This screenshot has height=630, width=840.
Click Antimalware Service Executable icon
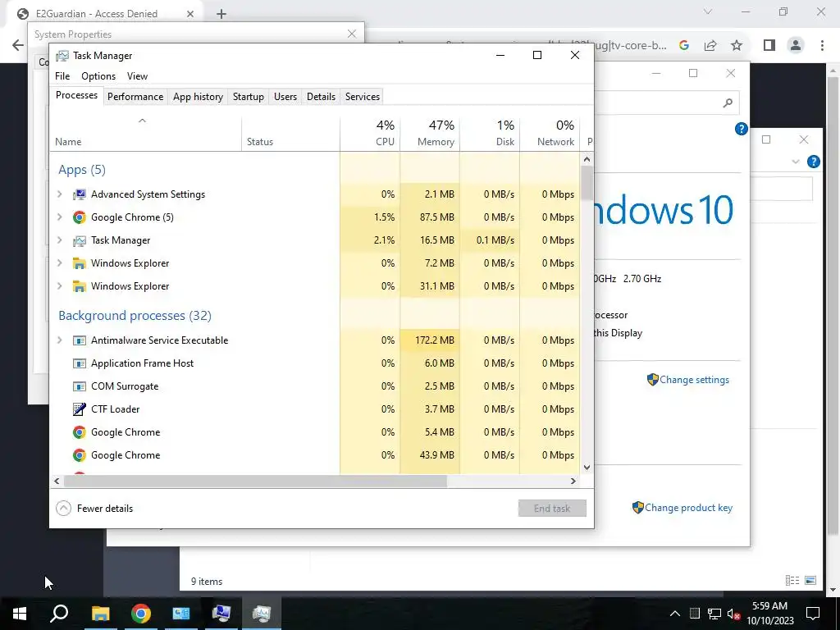pyautogui.click(x=80, y=340)
